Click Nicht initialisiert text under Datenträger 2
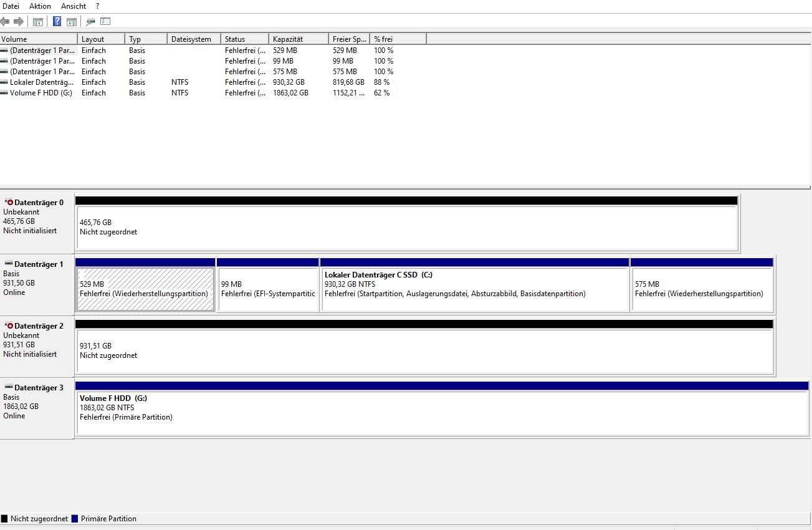 click(x=30, y=354)
